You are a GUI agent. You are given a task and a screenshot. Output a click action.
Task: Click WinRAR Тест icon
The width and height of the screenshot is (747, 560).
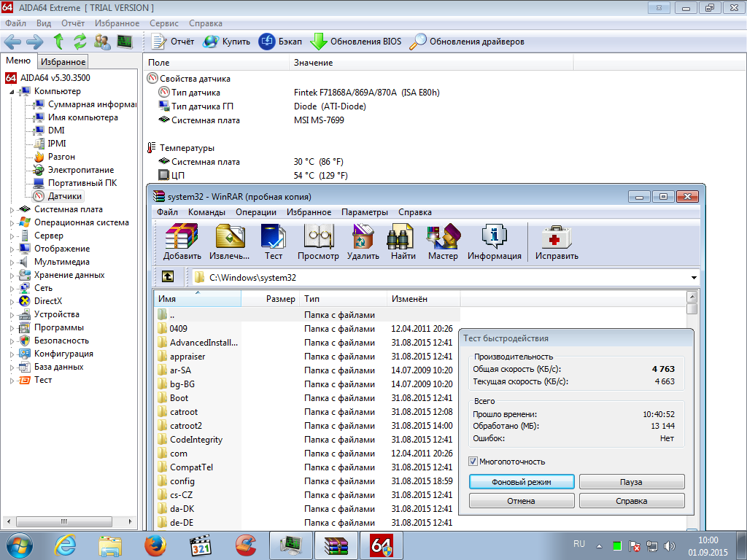tap(274, 242)
